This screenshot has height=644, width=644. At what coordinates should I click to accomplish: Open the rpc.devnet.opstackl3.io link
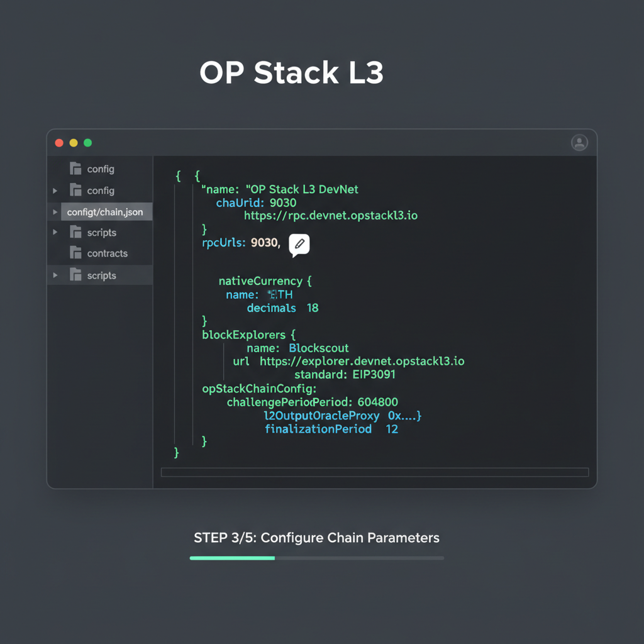point(331,216)
